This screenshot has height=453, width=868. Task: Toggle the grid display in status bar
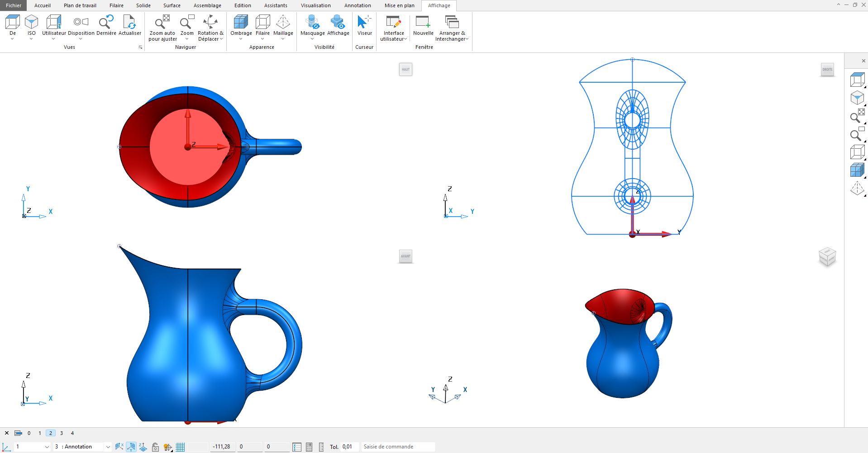[x=180, y=447]
